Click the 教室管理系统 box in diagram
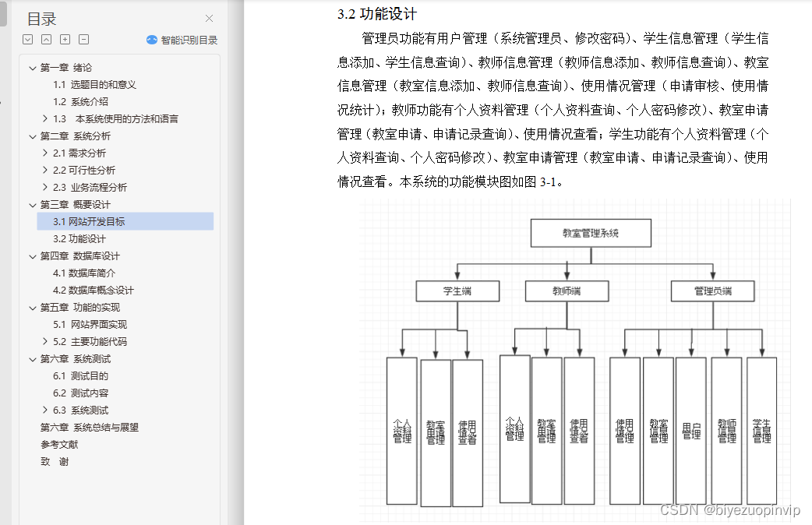Viewport: 812px width, 525px height. click(591, 233)
